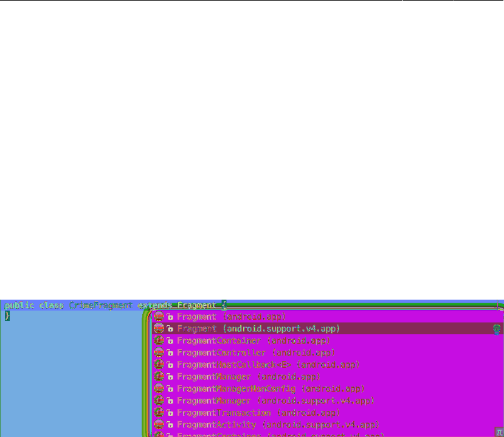Select FragmentManager (android.app) suggestion
This screenshot has width=504, height=437.
click(328, 377)
